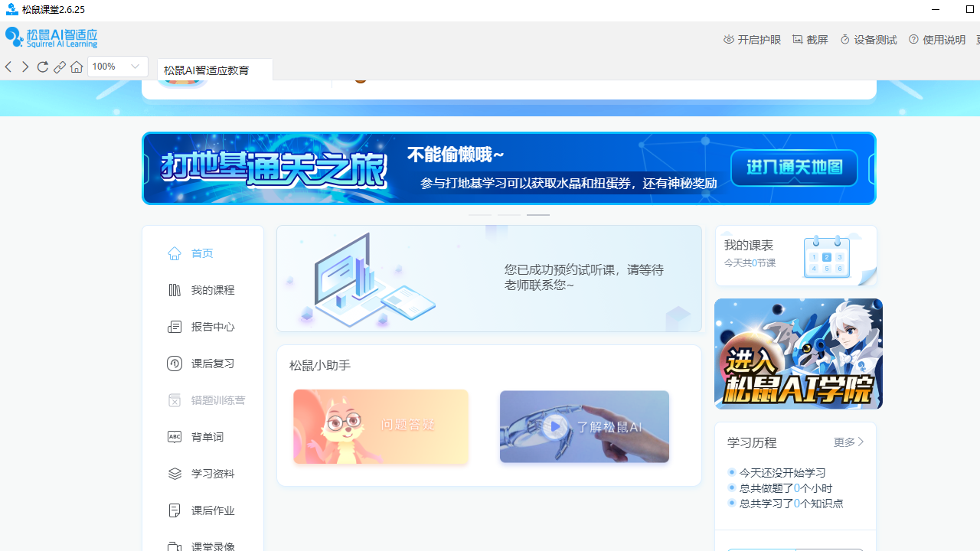This screenshot has height=551, width=980.
Task: Select the third carousel indicator dot
Action: (538, 216)
